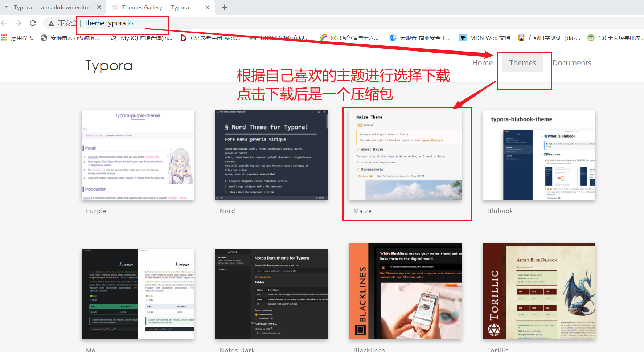Close the Themes Gallery tab

[x=207, y=7]
